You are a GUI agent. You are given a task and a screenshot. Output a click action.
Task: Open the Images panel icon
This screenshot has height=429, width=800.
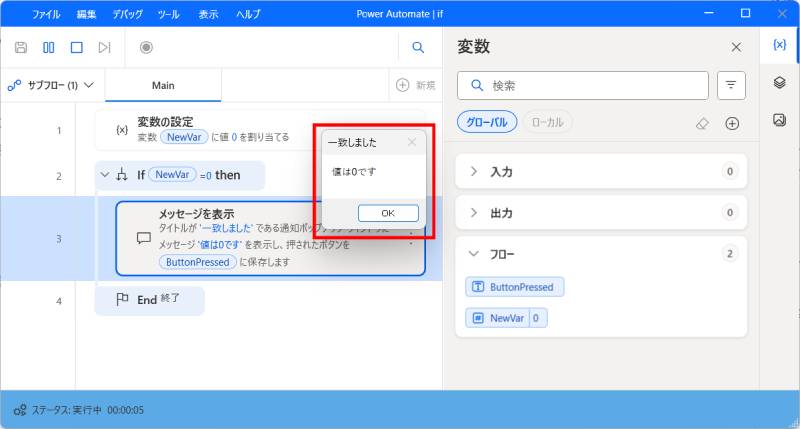pyautogui.click(x=780, y=120)
